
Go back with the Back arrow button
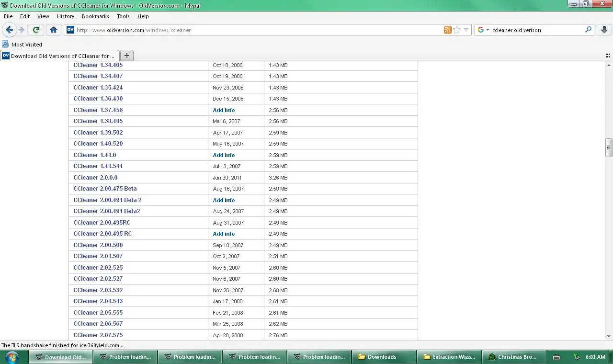tap(9, 30)
